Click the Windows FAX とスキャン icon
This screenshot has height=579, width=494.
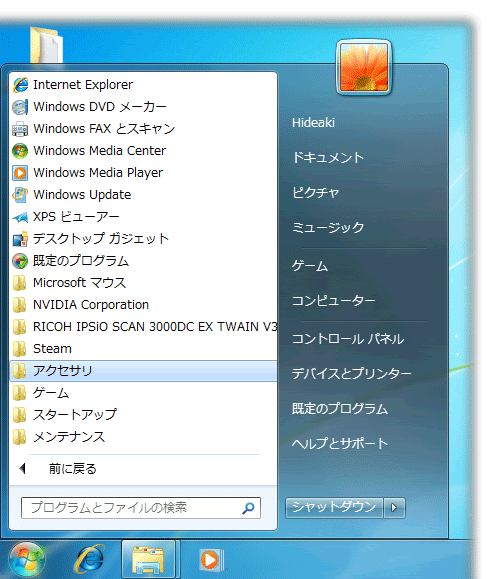[20, 129]
